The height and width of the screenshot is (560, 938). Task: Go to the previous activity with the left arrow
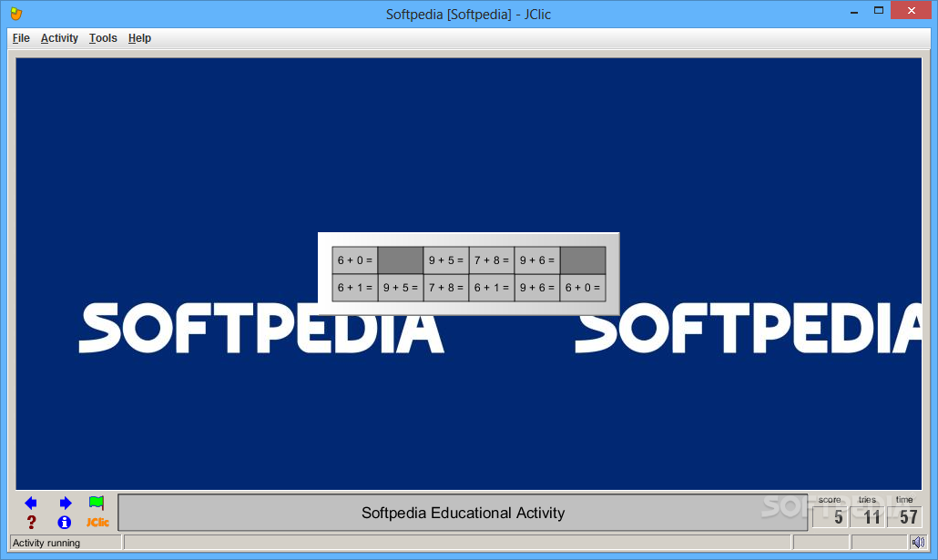pos(31,504)
